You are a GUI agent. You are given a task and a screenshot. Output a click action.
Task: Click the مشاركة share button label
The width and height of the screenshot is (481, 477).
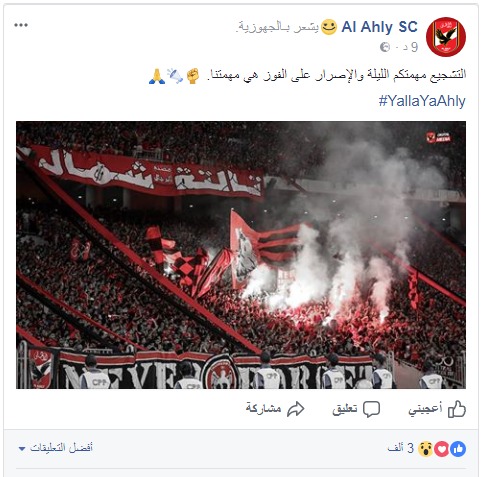[x=263, y=408]
